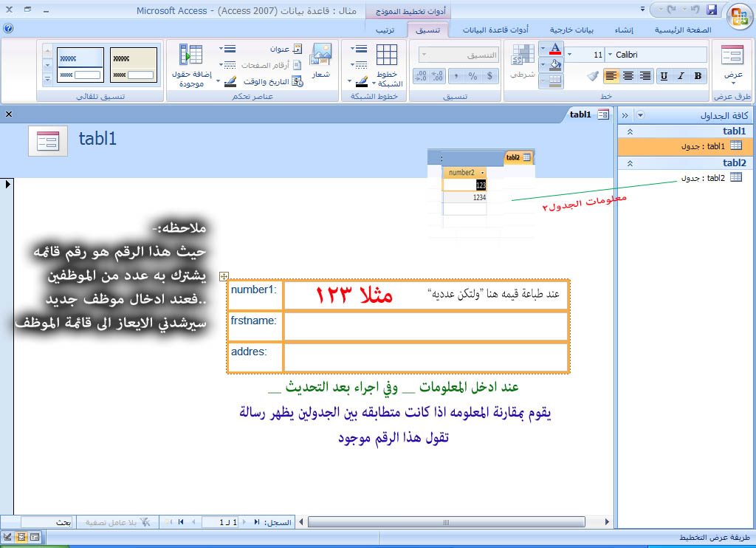Collapse the tabl2 group in navigation pane
Viewport: 756px width, 548px height.
click(630, 163)
